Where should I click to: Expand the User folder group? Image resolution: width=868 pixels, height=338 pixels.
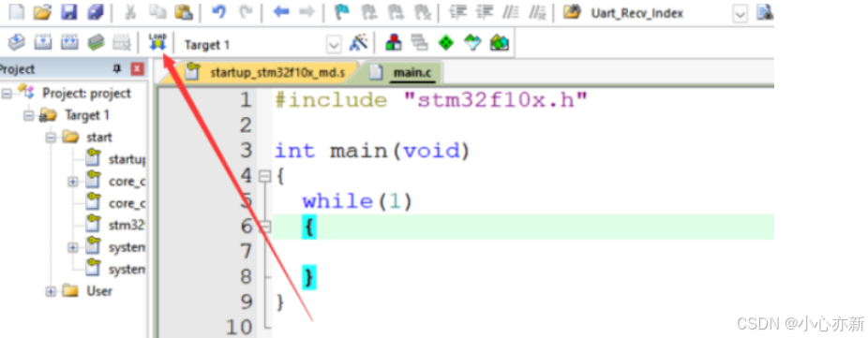[x=51, y=291]
